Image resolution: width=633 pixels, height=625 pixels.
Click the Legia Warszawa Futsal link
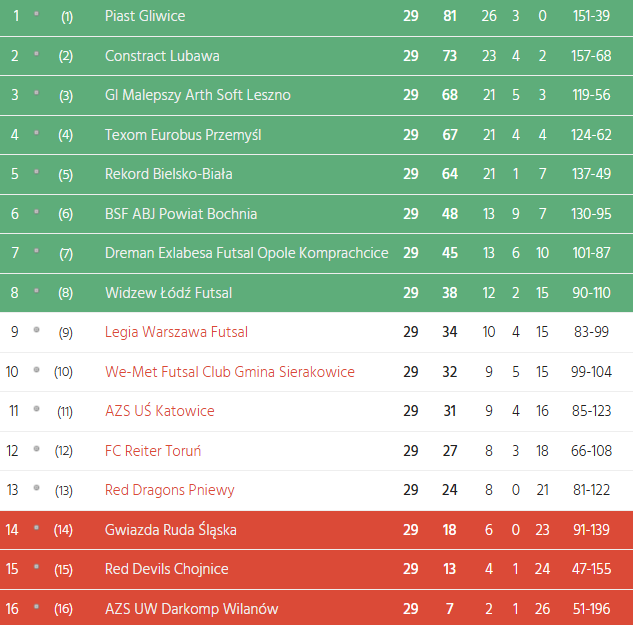(x=176, y=332)
